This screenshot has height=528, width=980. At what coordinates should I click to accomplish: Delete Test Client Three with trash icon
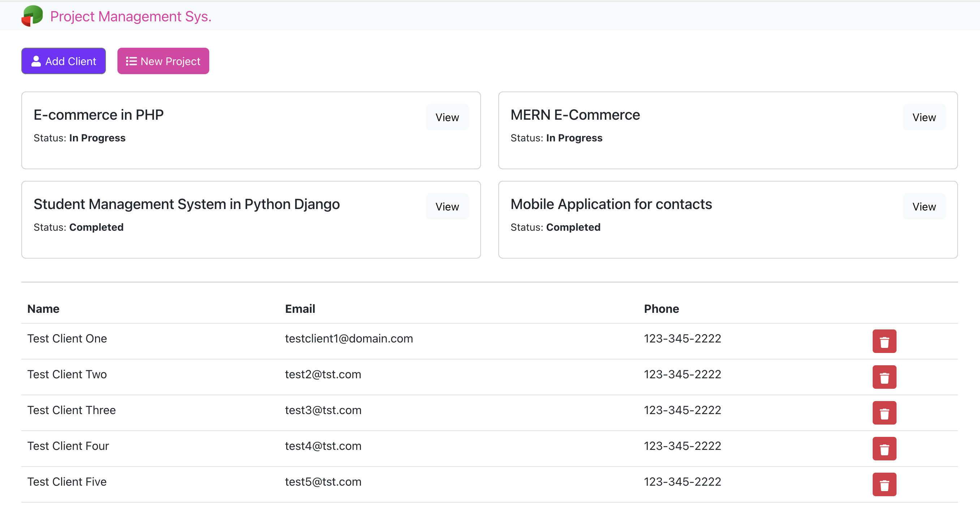(x=884, y=413)
